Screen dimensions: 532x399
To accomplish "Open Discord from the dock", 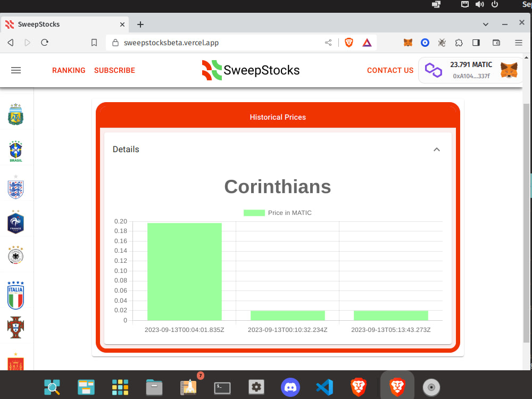I will click(290, 387).
